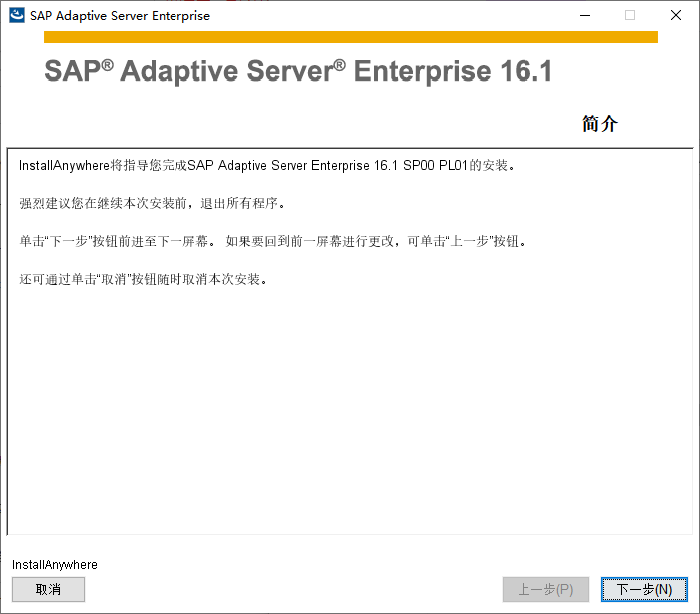The width and height of the screenshot is (700, 614).
Task: Click the disabled maximize window button
Action: tap(630, 15)
